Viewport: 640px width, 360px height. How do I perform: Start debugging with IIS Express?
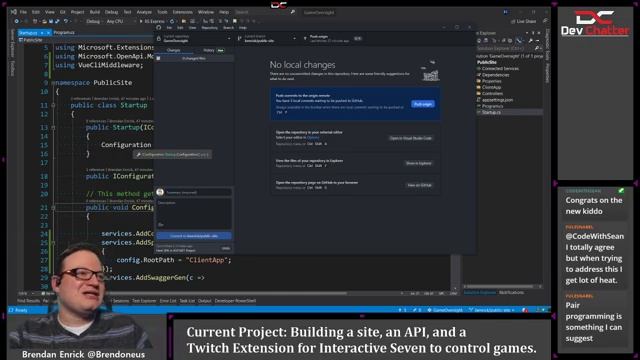coord(152,21)
